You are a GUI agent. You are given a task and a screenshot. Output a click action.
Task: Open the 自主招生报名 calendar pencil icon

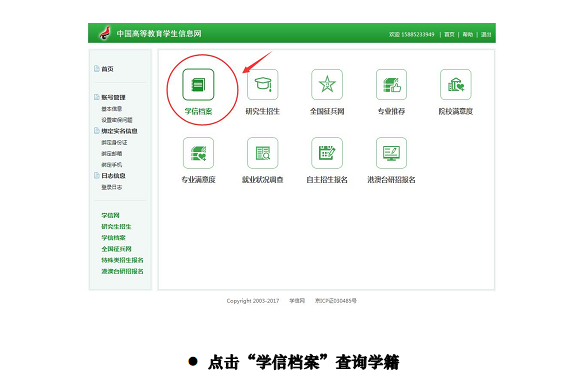pyautogui.click(x=327, y=153)
